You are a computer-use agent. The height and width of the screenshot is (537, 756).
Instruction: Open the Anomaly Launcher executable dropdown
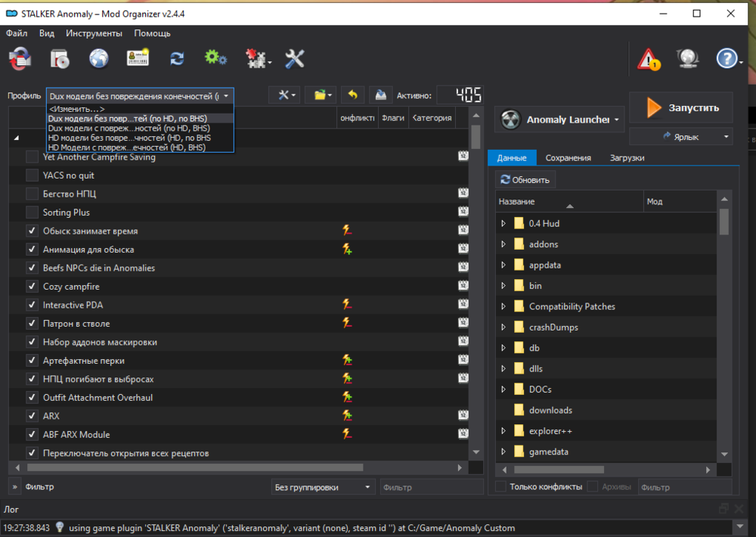(x=559, y=120)
